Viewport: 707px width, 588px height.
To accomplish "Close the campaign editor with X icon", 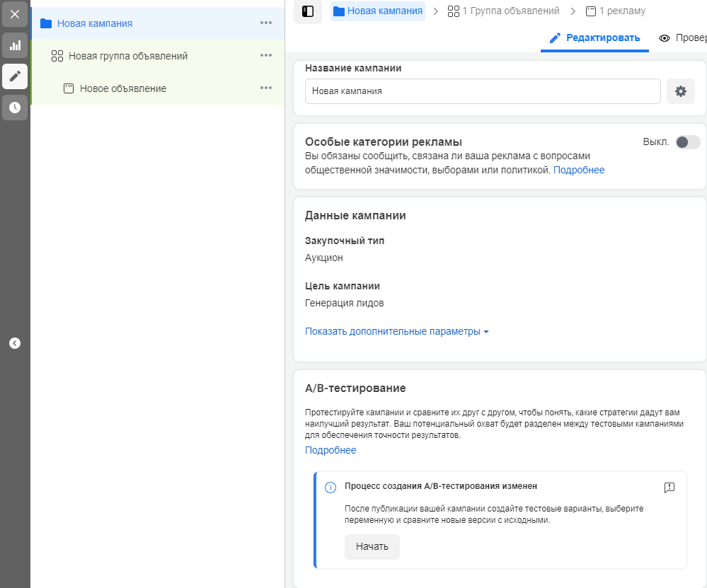I will (x=15, y=13).
